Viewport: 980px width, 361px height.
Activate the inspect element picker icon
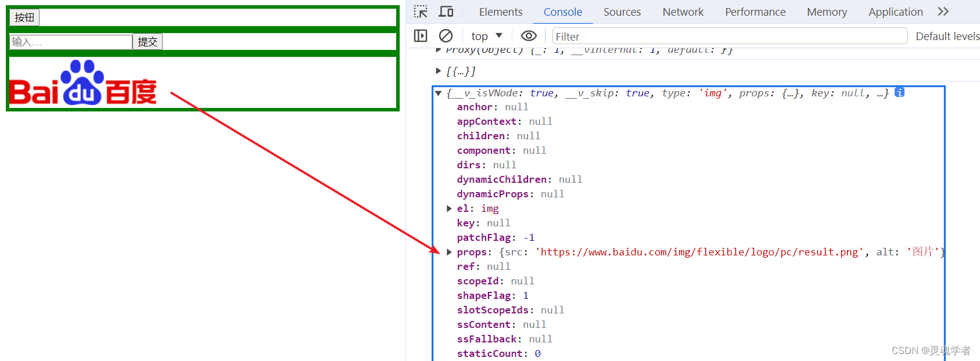(x=421, y=12)
